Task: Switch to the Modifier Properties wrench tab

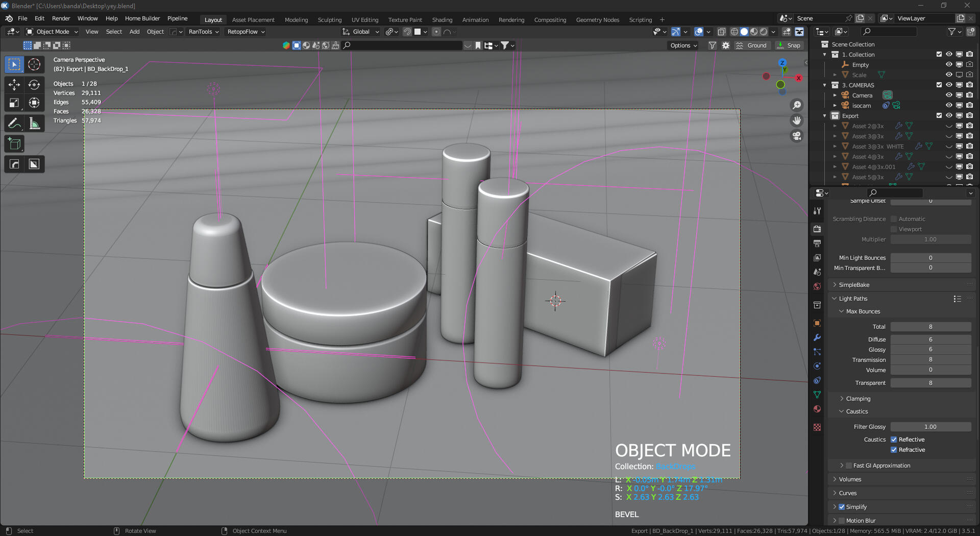Action: [817, 337]
